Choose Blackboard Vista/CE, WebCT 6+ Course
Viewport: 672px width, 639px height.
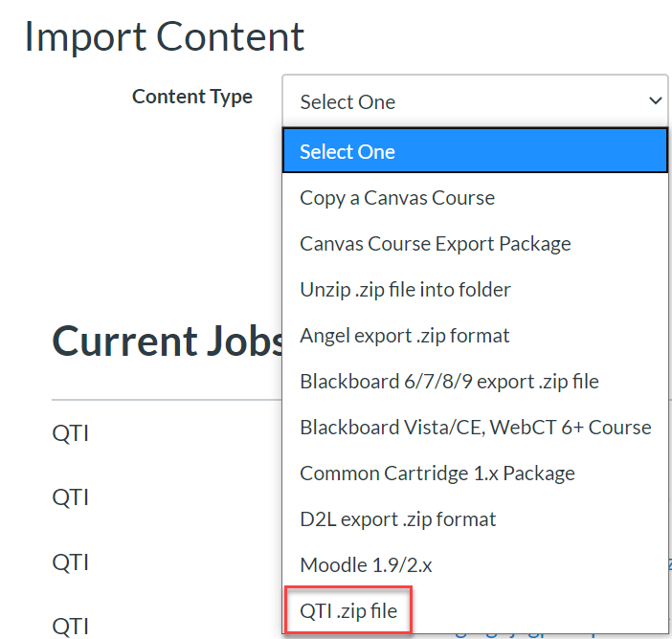(x=475, y=428)
